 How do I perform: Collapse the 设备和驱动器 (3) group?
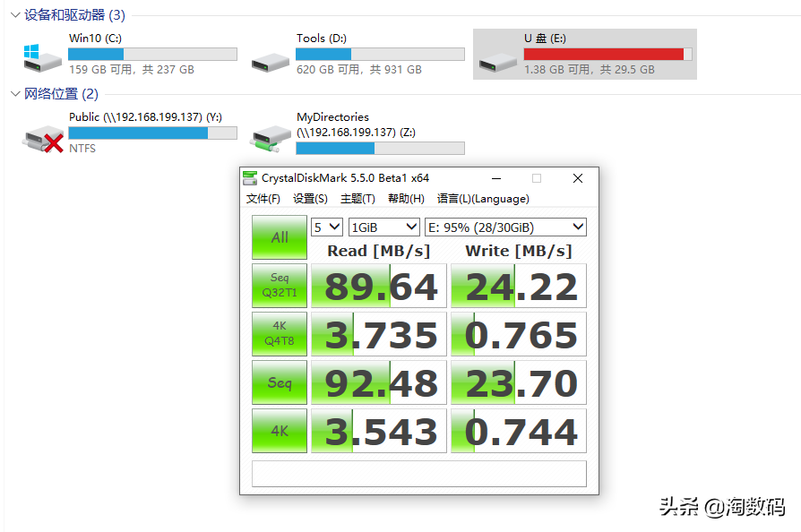[15, 15]
